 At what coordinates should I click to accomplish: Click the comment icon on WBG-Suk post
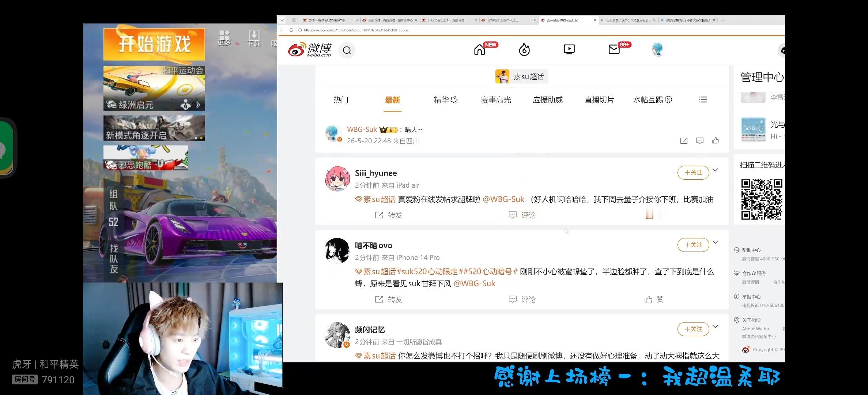700,140
